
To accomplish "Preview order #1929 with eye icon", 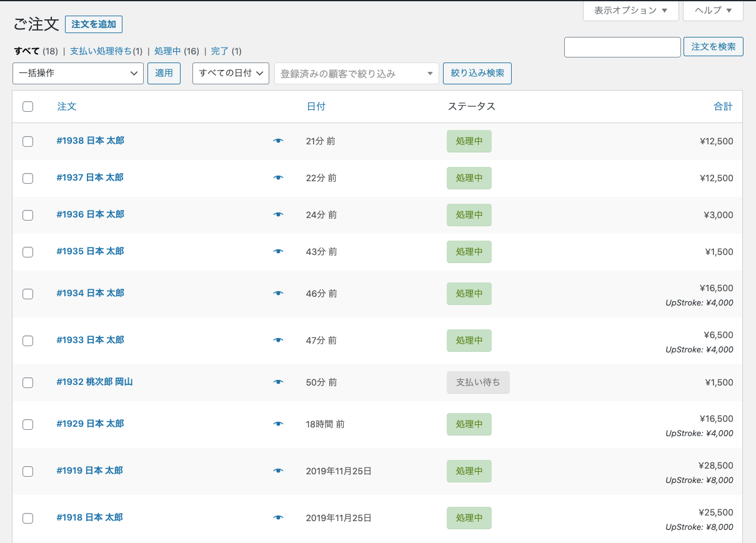I will pos(278,424).
